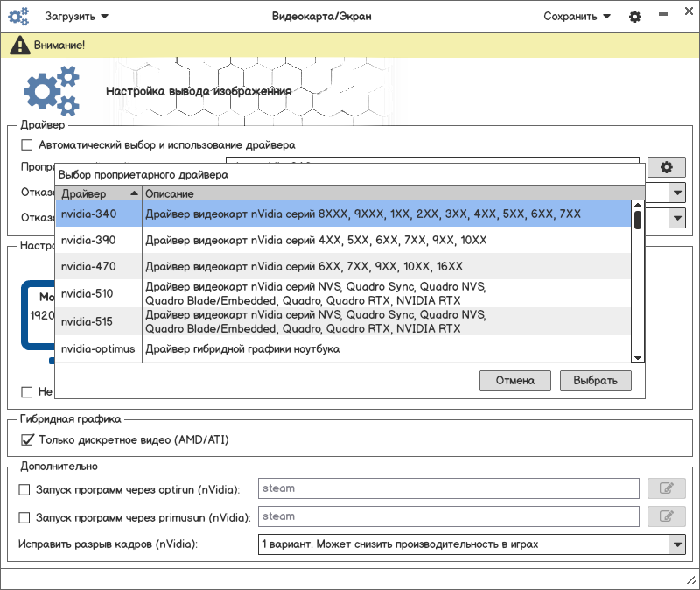Open settings gear next to Save menu
The width and height of the screenshot is (700, 590).
tap(635, 17)
